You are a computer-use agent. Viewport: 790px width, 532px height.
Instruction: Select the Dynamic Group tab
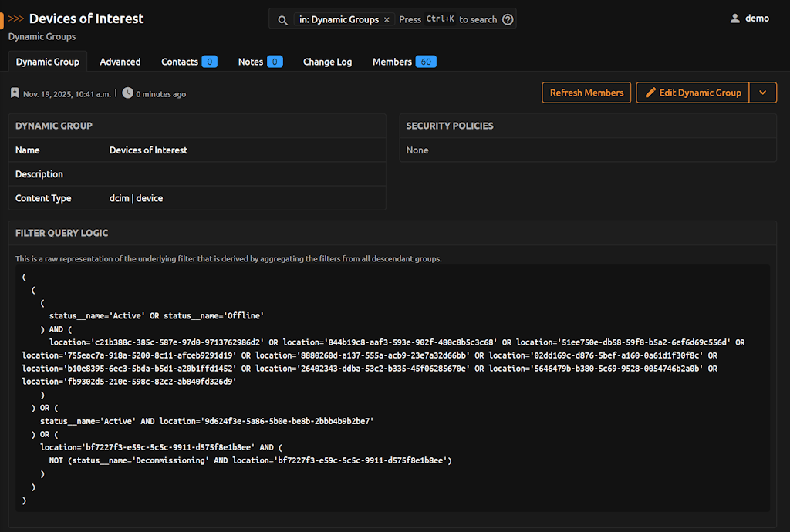(47, 62)
